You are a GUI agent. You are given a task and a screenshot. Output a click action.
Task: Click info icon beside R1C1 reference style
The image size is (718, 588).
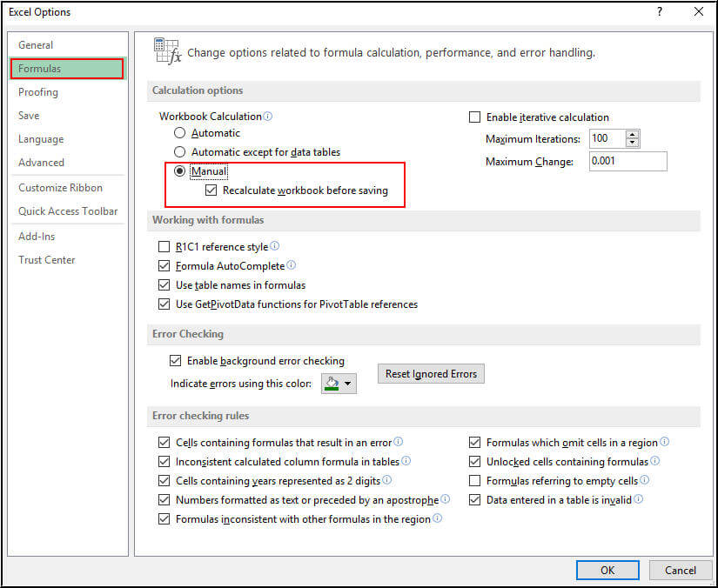click(x=275, y=247)
